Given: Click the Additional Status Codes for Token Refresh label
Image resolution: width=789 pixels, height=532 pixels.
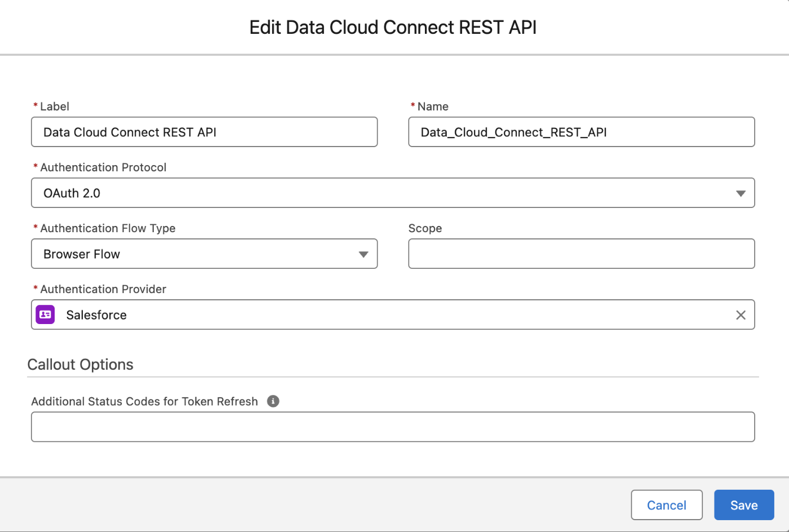Looking at the screenshot, I should pyautogui.click(x=144, y=401).
